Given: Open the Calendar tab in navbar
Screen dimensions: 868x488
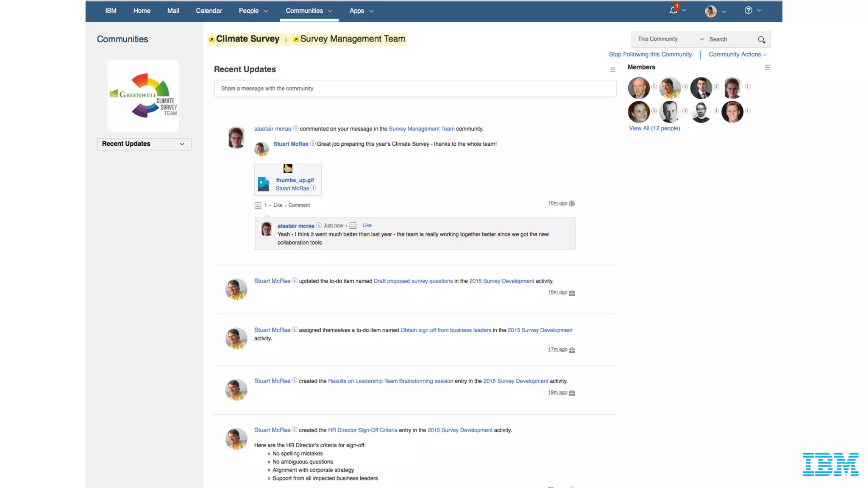Looking at the screenshot, I should (x=209, y=11).
